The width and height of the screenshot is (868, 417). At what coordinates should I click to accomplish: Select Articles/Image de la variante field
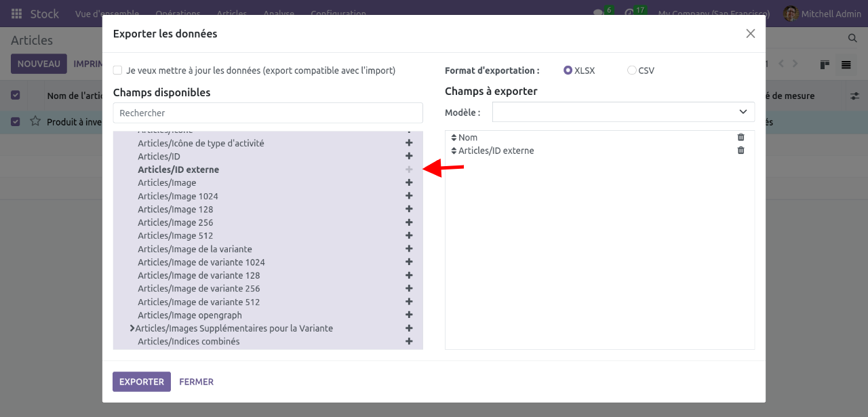click(x=195, y=249)
